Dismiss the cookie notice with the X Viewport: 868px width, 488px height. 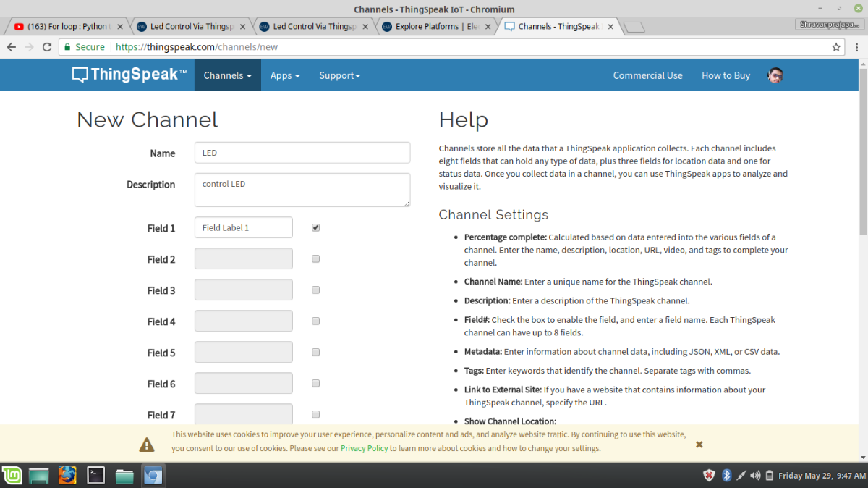tap(699, 445)
